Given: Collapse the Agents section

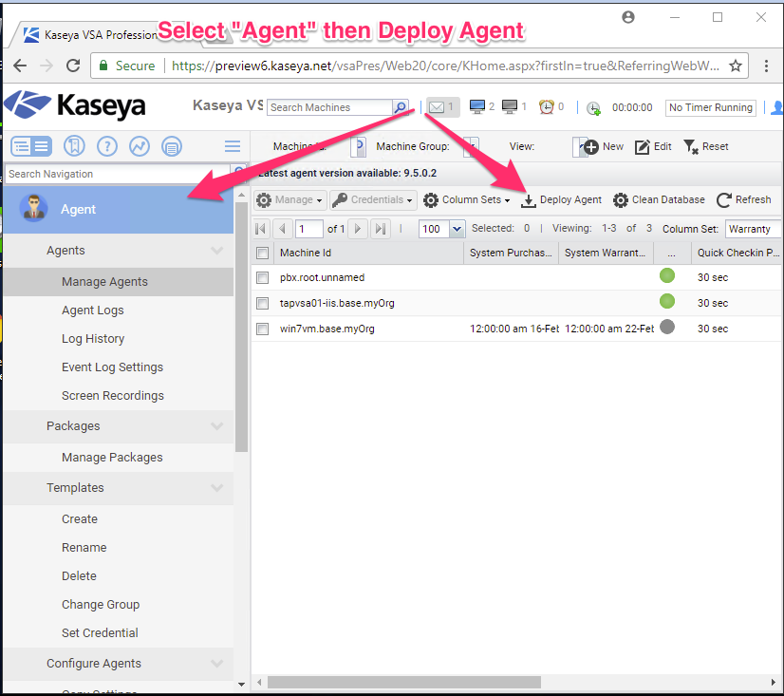Looking at the screenshot, I should coord(217,250).
